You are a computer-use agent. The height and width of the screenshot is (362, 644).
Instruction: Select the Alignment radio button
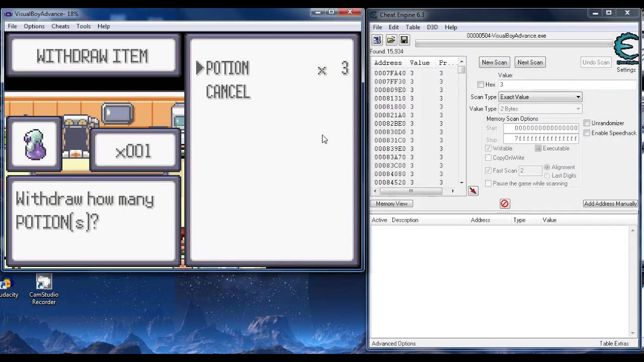click(x=547, y=167)
